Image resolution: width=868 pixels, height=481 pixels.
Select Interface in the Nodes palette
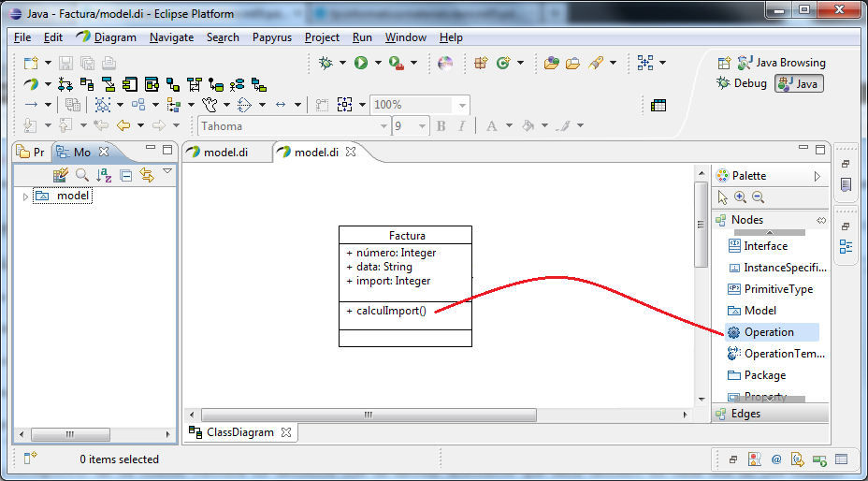pyautogui.click(x=765, y=246)
